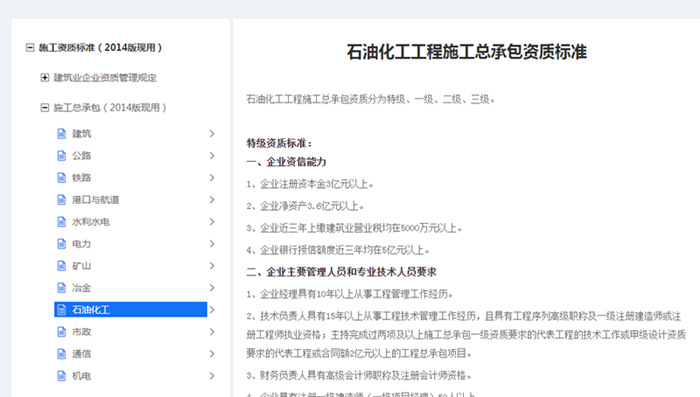700x397 pixels.
Task: Click the chevron arrow in the 市政 row
Action: click(212, 332)
